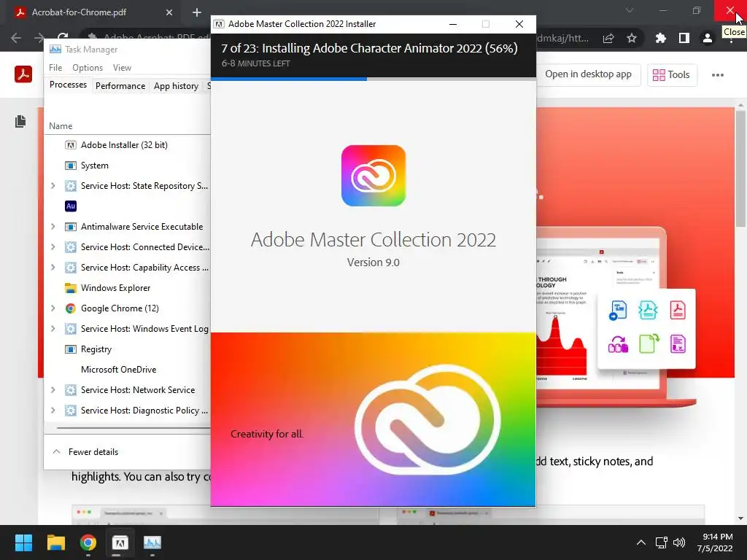Click the Chrome tab search chevron
Image resolution: width=747 pixels, height=560 pixels.
[x=630, y=10]
